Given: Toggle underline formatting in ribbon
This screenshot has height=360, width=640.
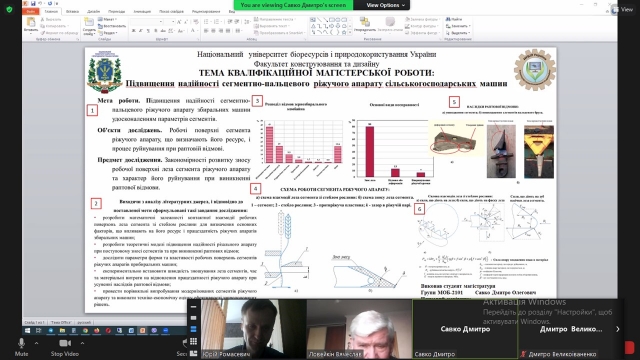Looking at the screenshot, I should (148, 31).
